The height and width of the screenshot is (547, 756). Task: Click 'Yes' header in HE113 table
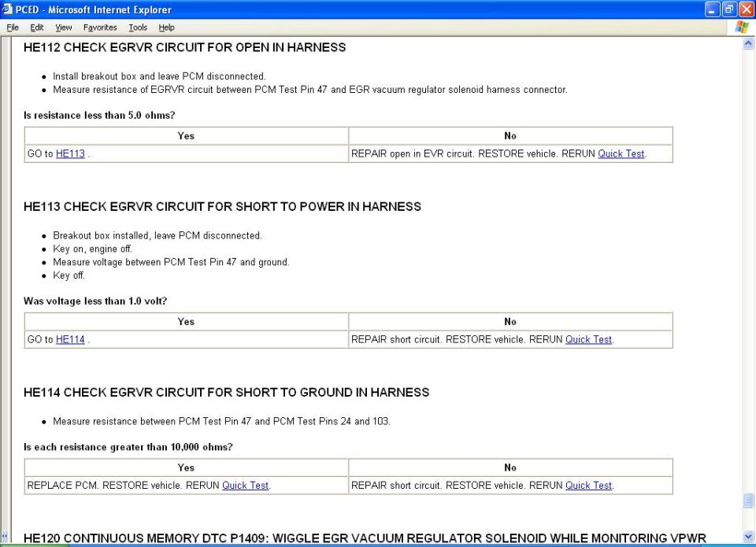pyautogui.click(x=186, y=321)
